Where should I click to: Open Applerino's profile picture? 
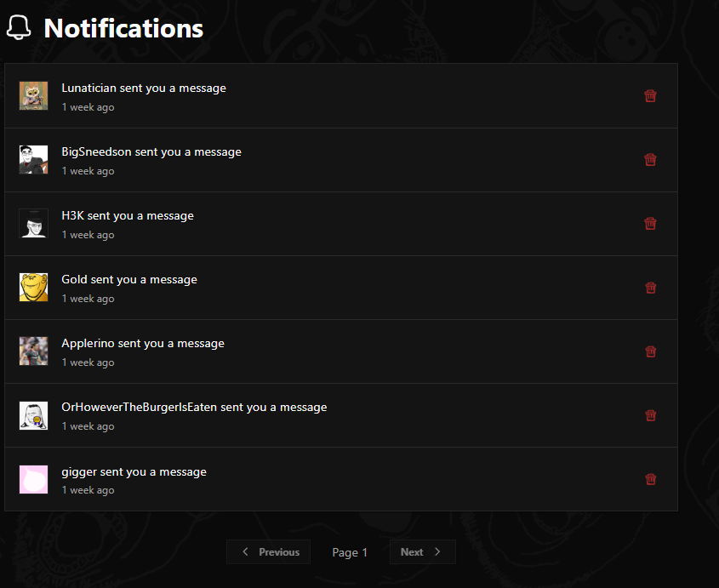pyautogui.click(x=33, y=351)
